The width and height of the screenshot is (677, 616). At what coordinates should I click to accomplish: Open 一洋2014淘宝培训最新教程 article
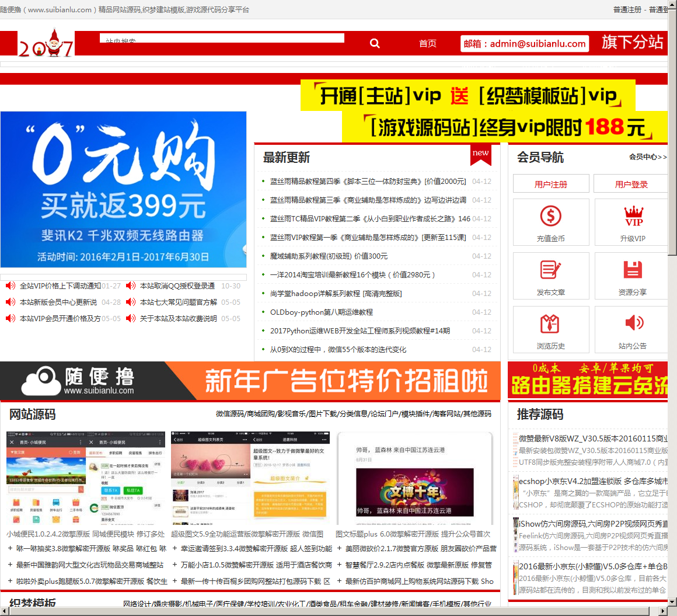pos(353,275)
